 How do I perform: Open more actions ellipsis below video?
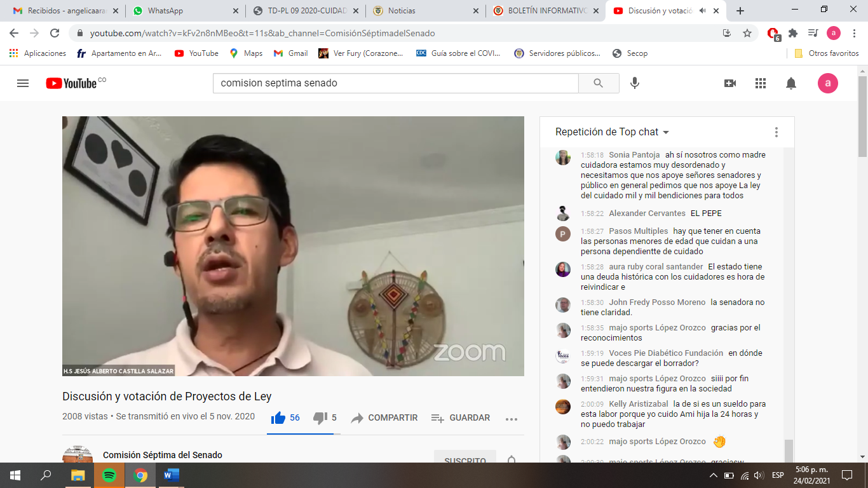point(512,418)
